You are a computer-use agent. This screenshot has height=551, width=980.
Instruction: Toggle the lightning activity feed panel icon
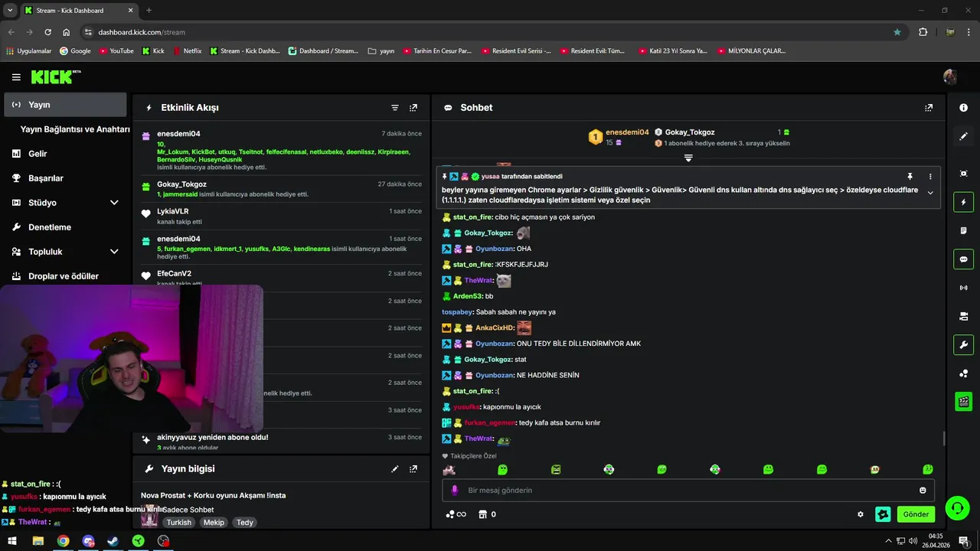pos(963,203)
